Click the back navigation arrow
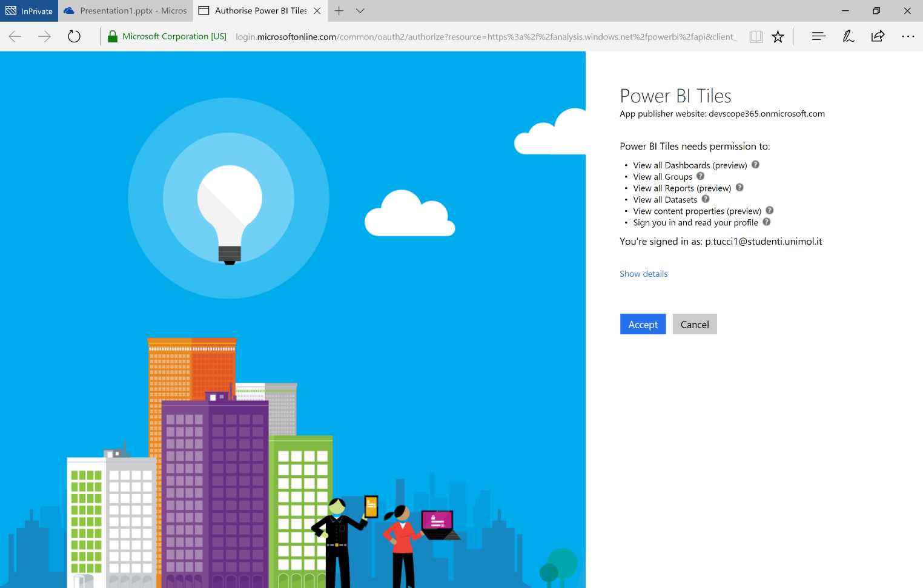Screen dimensions: 923x588 click(x=15, y=36)
